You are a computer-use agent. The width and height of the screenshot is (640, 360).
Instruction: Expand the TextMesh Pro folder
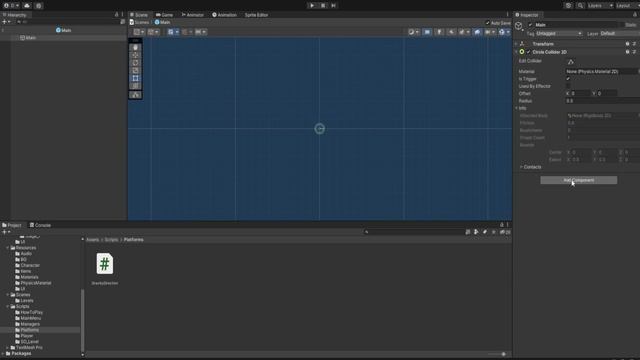7,348
